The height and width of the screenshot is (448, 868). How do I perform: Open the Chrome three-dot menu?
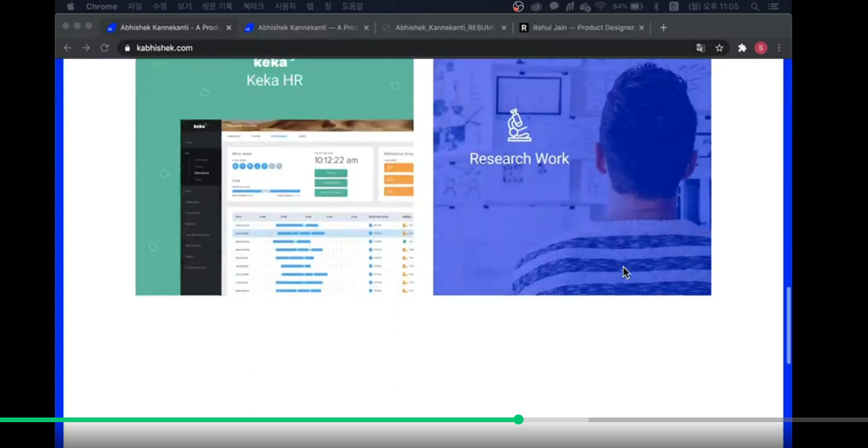point(779,48)
